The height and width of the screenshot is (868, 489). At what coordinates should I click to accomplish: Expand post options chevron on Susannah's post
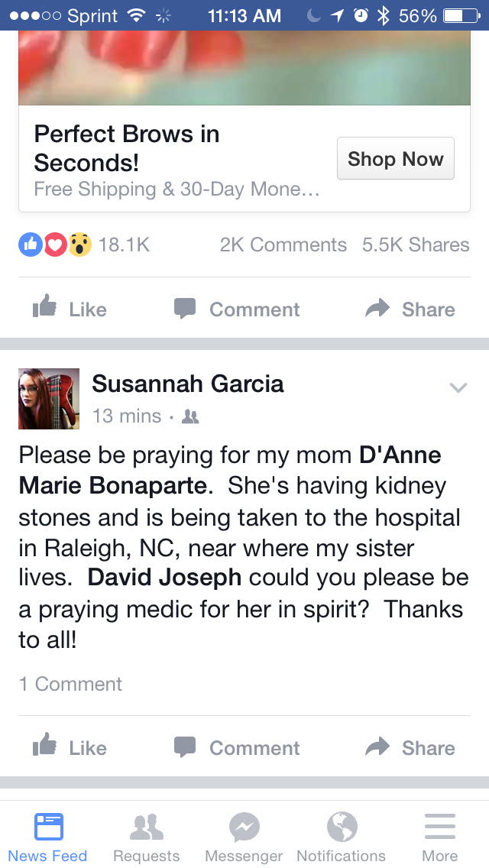pyautogui.click(x=458, y=388)
